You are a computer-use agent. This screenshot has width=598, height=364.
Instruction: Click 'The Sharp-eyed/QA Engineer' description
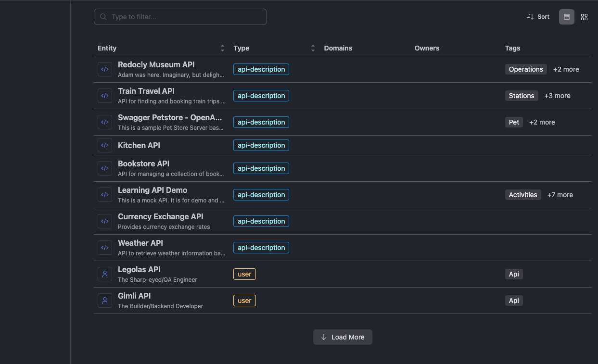(x=157, y=280)
